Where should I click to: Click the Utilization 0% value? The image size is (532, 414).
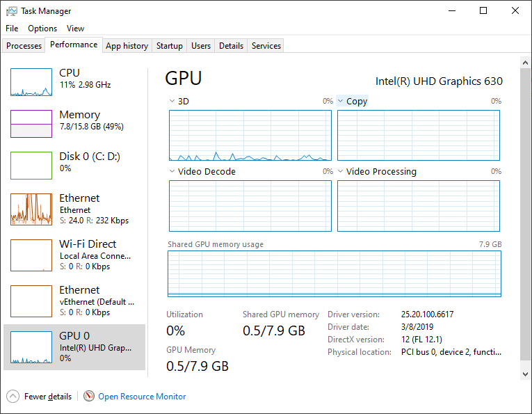tap(175, 331)
